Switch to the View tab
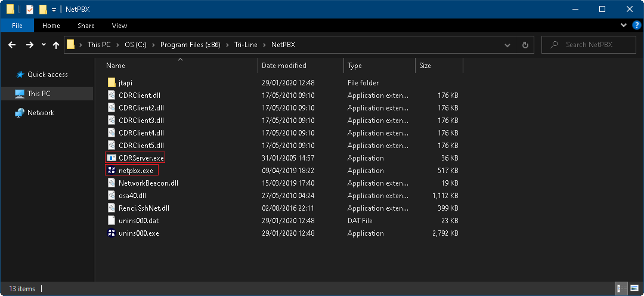 [119, 26]
